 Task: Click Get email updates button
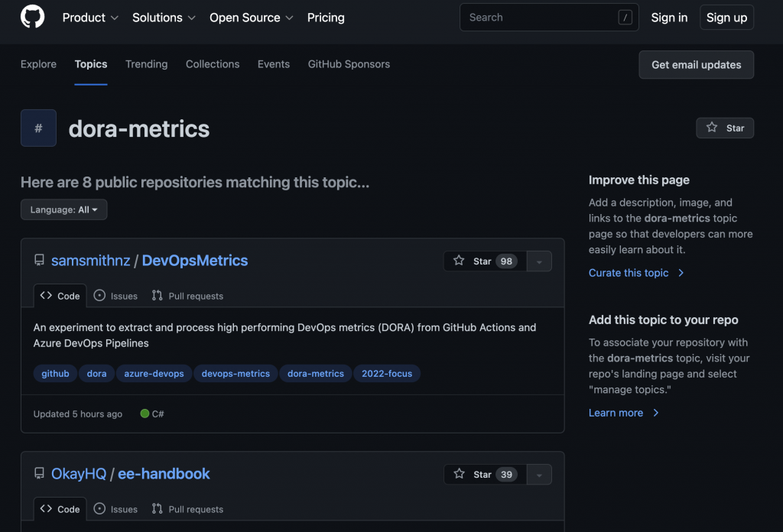pyautogui.click(x=696, y=65)
